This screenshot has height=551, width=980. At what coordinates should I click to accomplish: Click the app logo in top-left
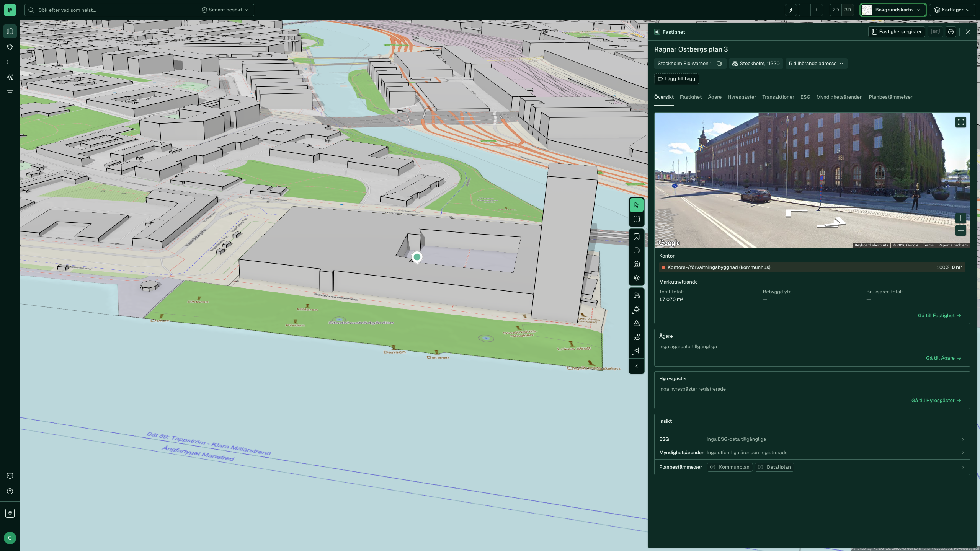pos(10,10)
